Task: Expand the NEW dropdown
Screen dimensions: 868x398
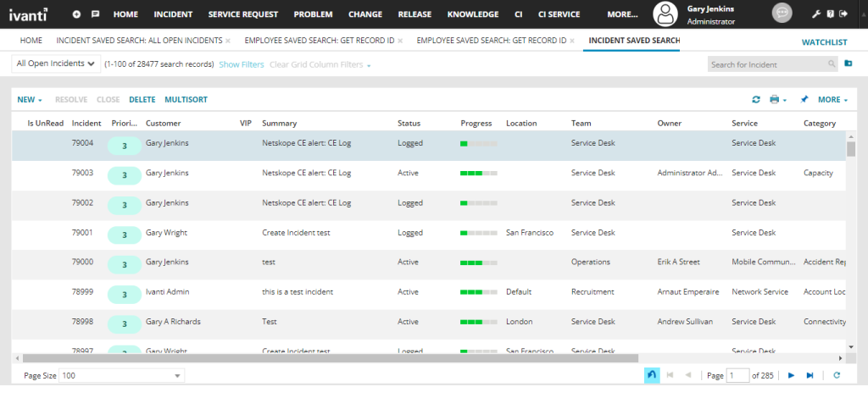Action: pos(30,100)
